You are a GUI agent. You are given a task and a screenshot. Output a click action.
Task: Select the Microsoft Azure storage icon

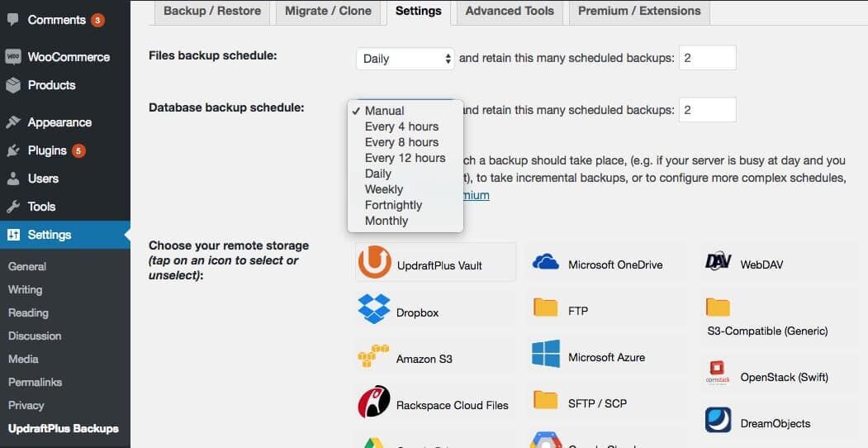pos(546,355)
